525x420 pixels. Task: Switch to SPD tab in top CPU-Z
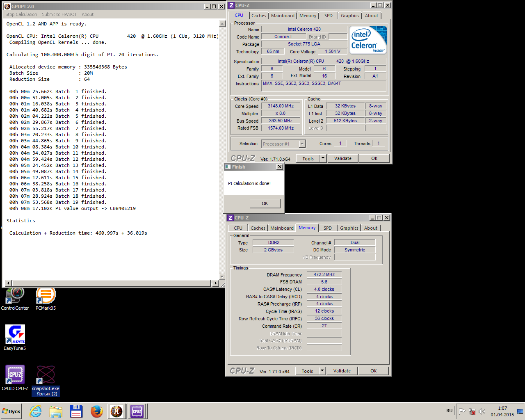pyautogui.click(x=329, y=16)
